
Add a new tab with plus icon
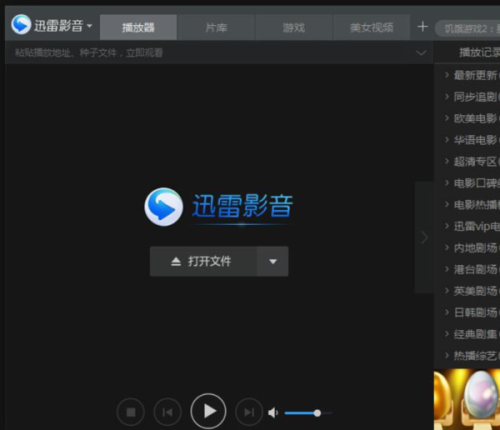coord(423,27)
